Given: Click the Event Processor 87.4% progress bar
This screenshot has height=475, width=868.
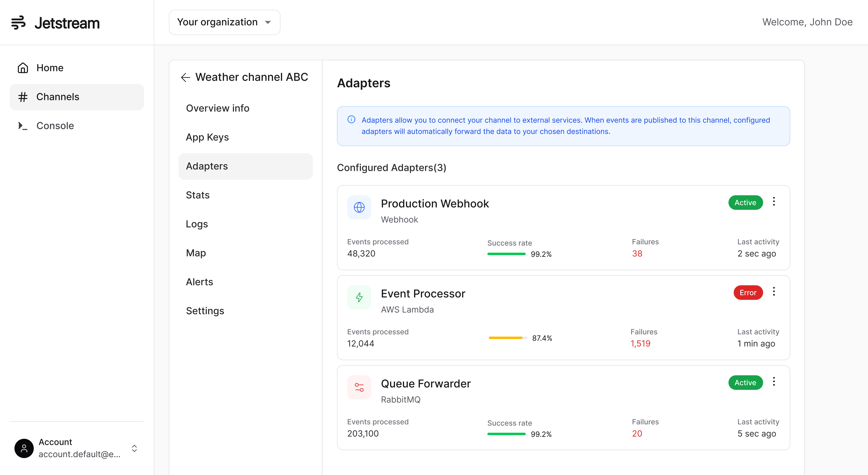Looking at the screenshot, I should pos(508,338).
